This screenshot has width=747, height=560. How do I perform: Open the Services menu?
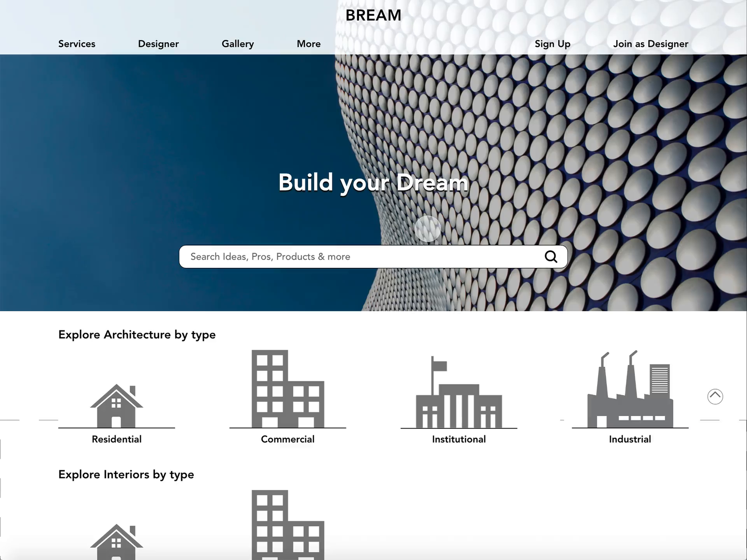pyautogui.click(x=77, y=43)
